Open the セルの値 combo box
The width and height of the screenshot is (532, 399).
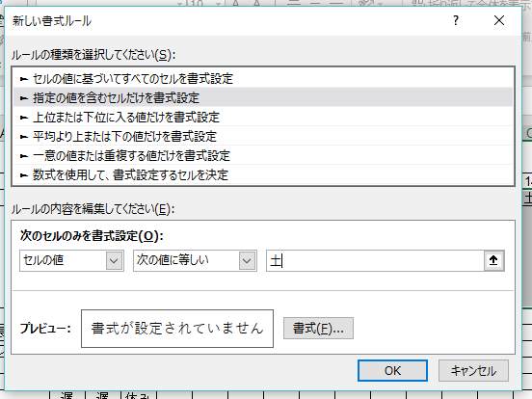pyautogui.click(x=71, y=260)
